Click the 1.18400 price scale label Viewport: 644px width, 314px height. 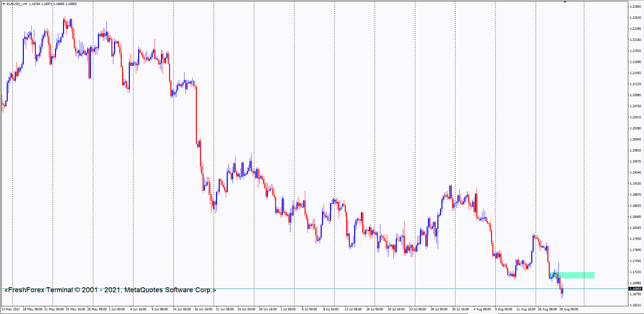(x=635, y=217)
